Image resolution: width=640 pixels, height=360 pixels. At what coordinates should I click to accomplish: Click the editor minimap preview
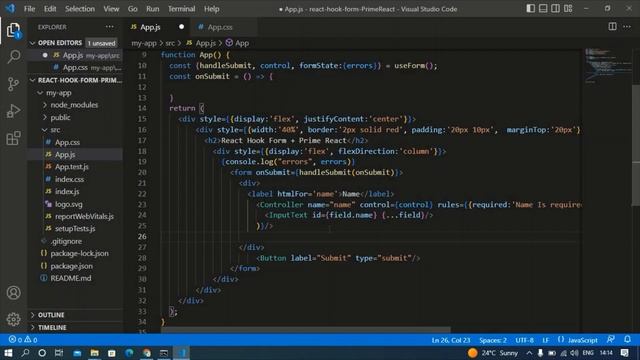click(607, 65)
